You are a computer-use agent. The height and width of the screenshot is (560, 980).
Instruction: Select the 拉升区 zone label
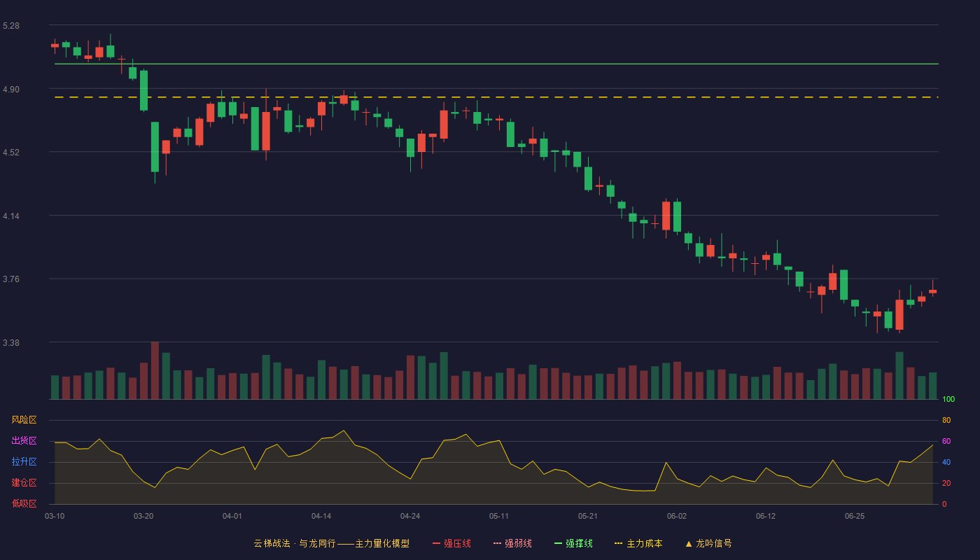coord(24,462)
